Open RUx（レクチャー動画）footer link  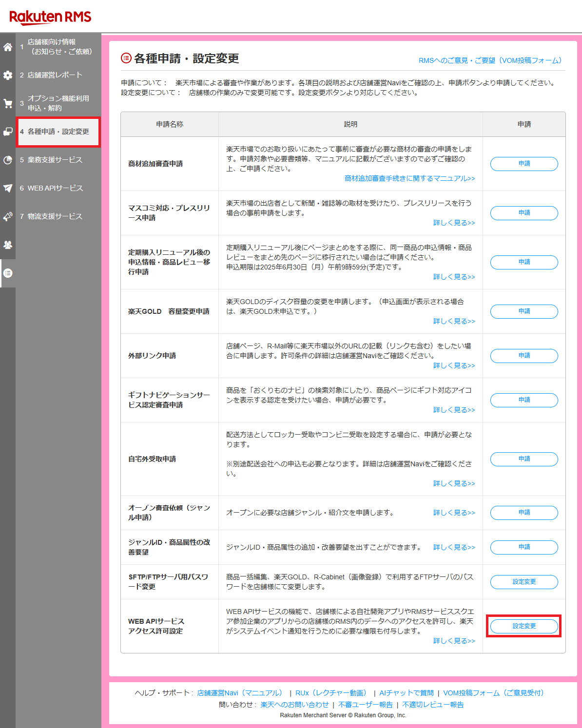point(332,693)
